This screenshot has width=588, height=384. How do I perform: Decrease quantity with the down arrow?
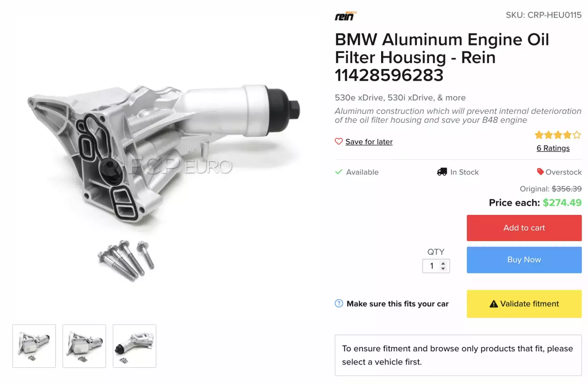pyautogui.click(x=443, y=269)
